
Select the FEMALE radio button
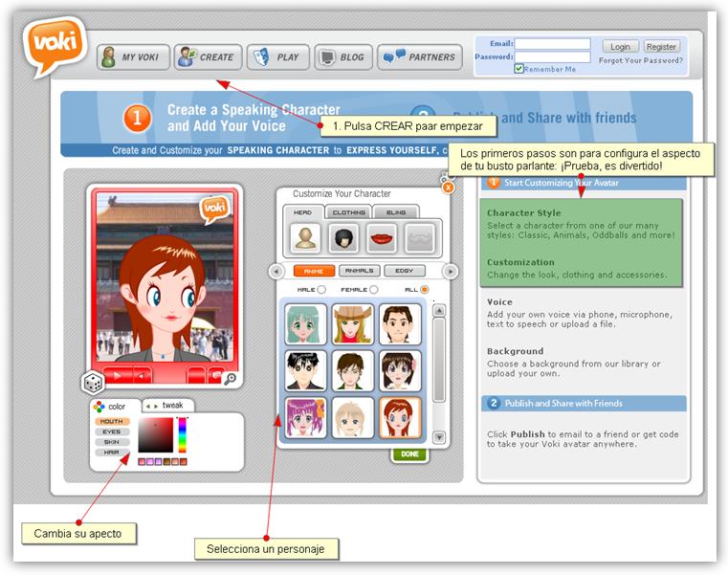pos(374,289)
